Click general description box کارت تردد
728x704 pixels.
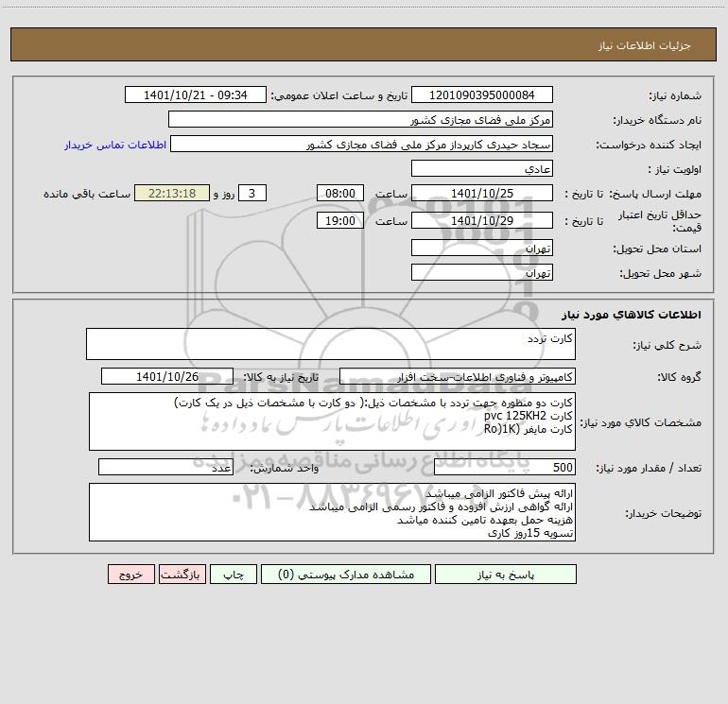[x=331, y=344]
